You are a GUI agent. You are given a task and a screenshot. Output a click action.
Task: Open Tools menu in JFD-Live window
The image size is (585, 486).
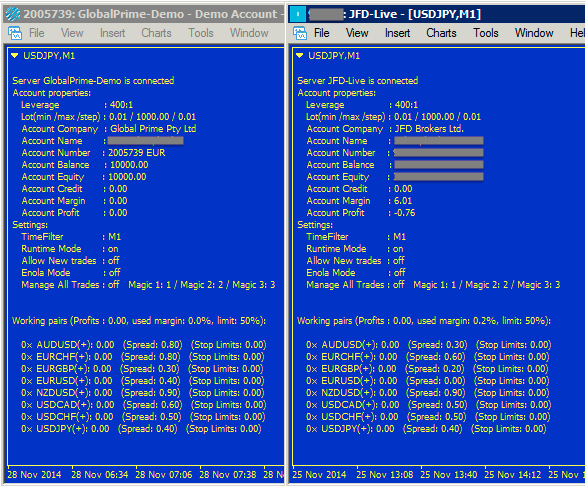(x=486, y=33)
